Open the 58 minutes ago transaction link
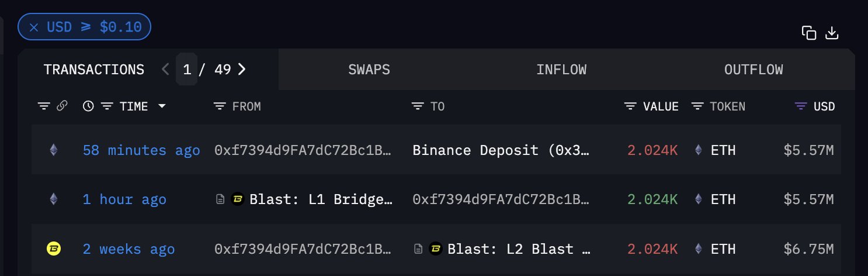Viewport: 868px width, 276px height. pos(141,150)
